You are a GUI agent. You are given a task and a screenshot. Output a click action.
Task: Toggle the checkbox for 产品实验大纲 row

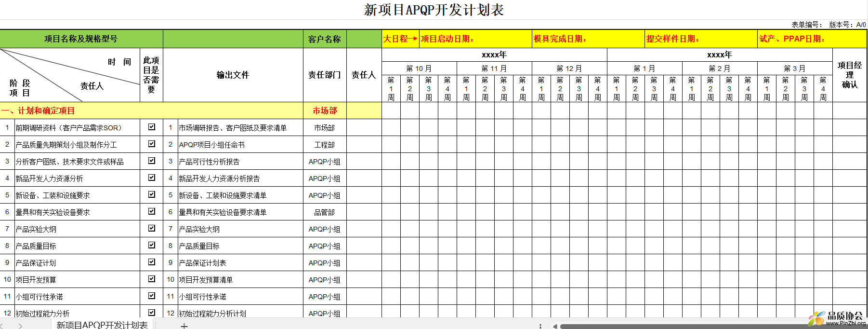(152, 228)
